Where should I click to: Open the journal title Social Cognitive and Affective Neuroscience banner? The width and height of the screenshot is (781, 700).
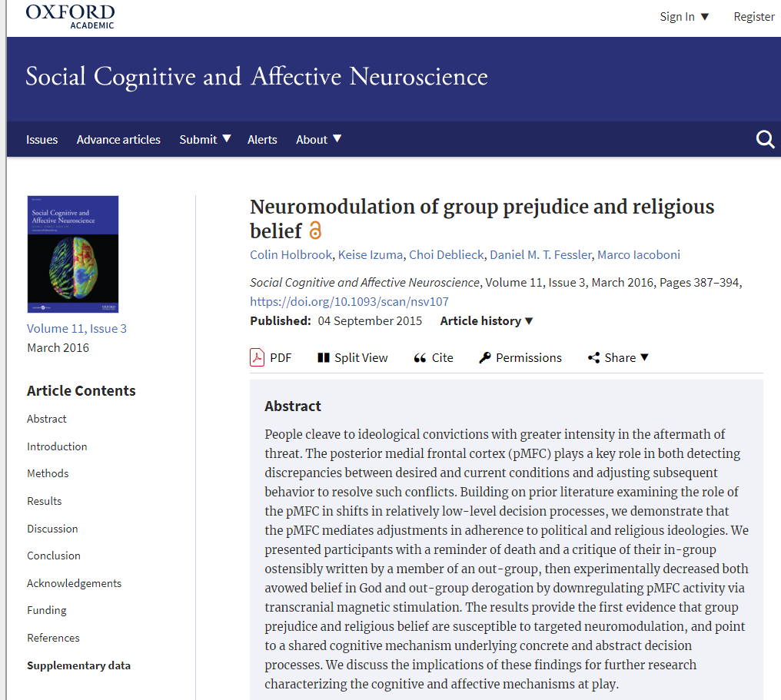257,77
